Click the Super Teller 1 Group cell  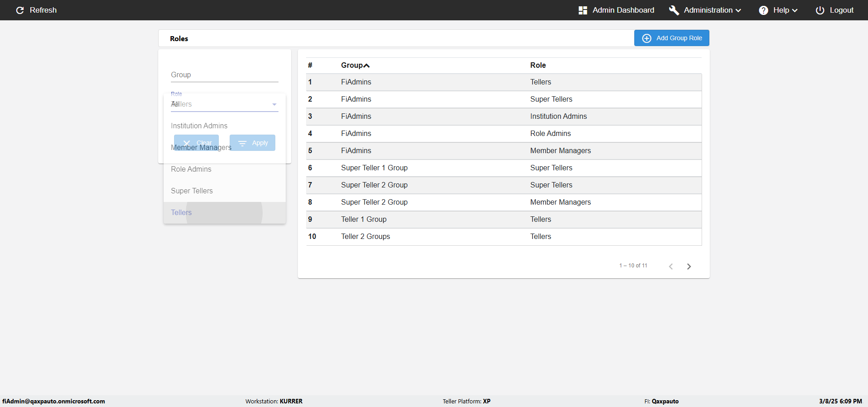[x=374, y=168]
